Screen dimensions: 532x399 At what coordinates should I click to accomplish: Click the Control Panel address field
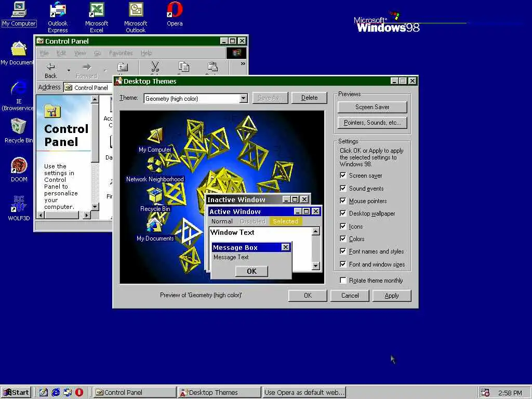tap(89, 87)
